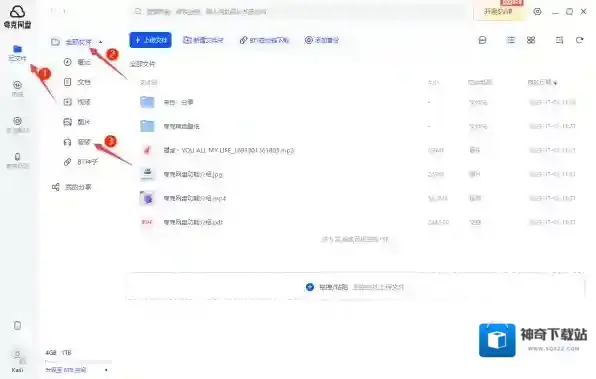The image size is (596, 379).
Task: Click the drag and paste upload area
Action: [355, 287]
